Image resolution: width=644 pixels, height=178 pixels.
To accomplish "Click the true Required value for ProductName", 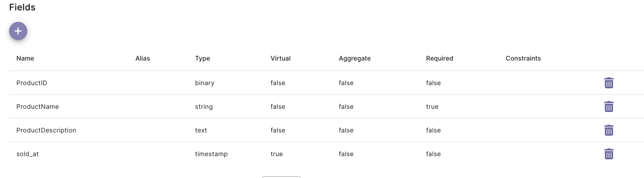I will 432,107.
